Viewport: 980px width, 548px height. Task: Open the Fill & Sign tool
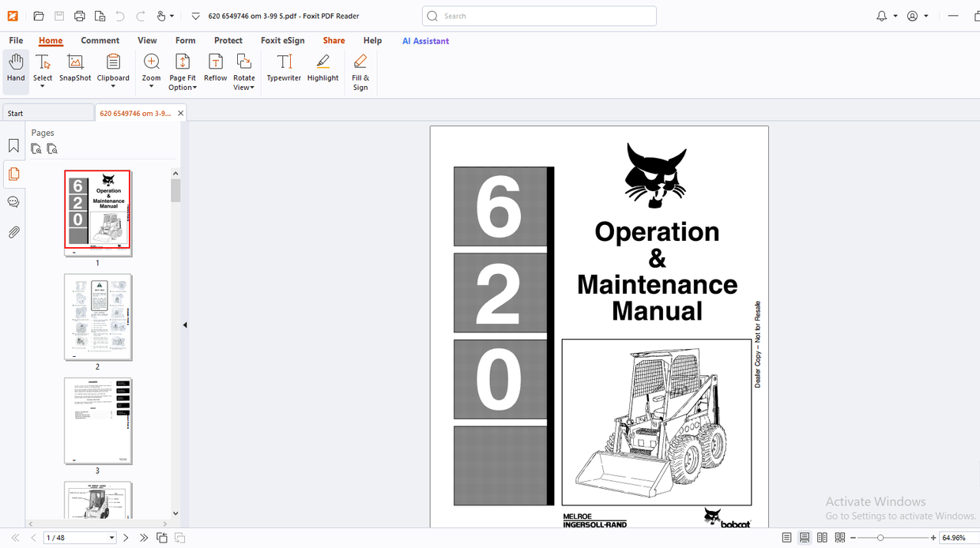click(x=360, y=71)
